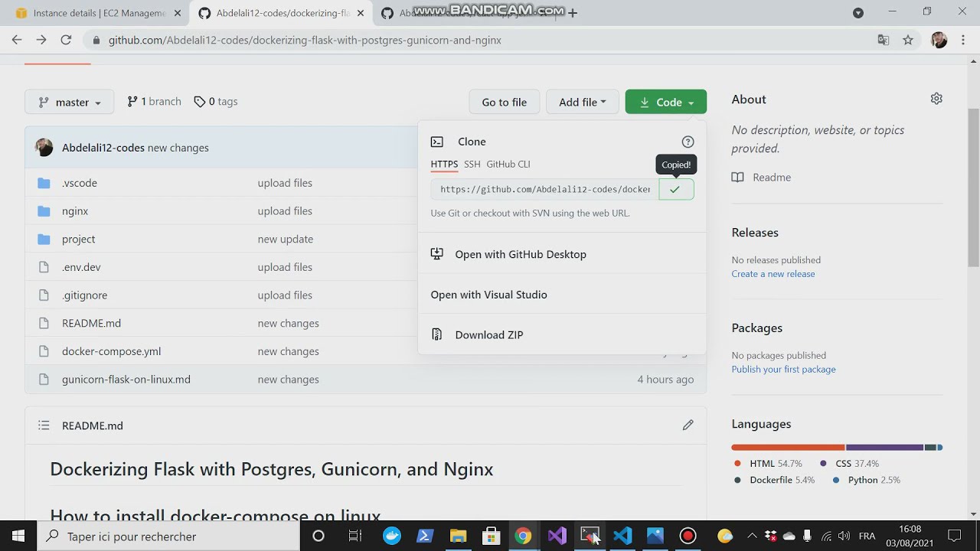Go back to the previous page

(x=17, y=40)
